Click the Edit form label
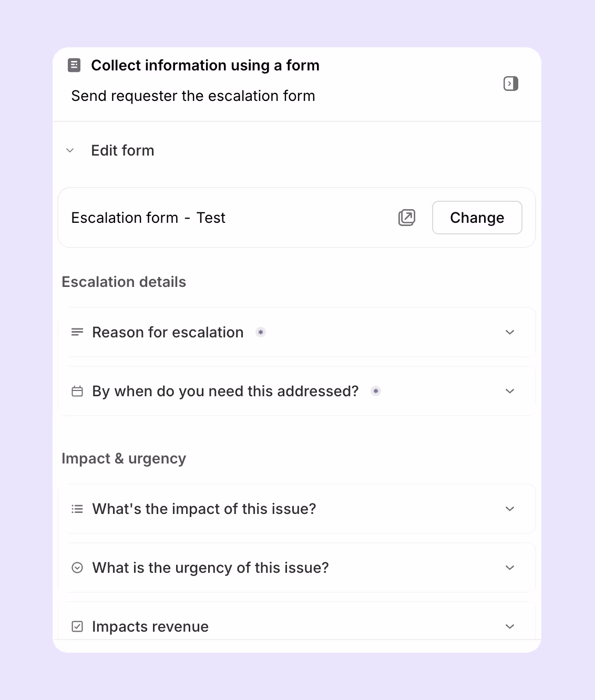 pos(122,151)
